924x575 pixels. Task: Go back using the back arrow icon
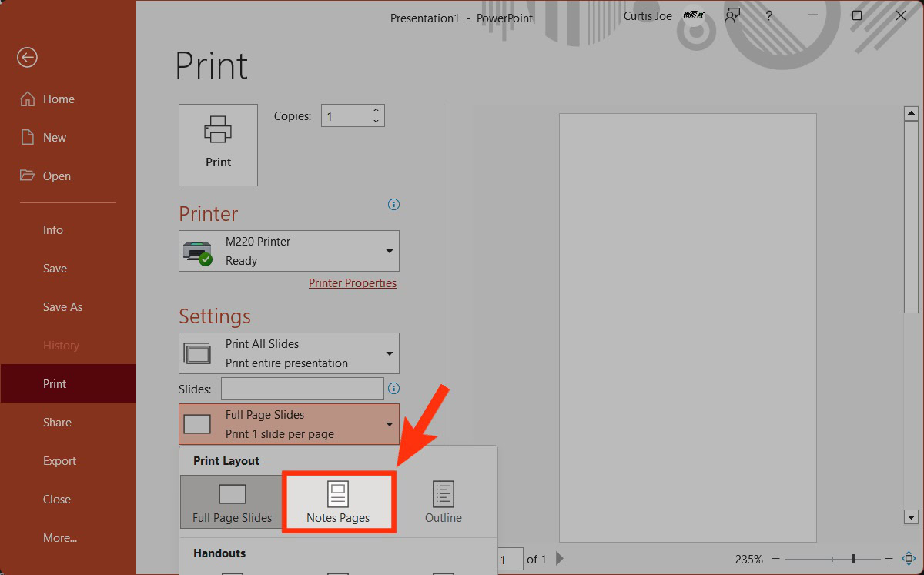point(27,58)
